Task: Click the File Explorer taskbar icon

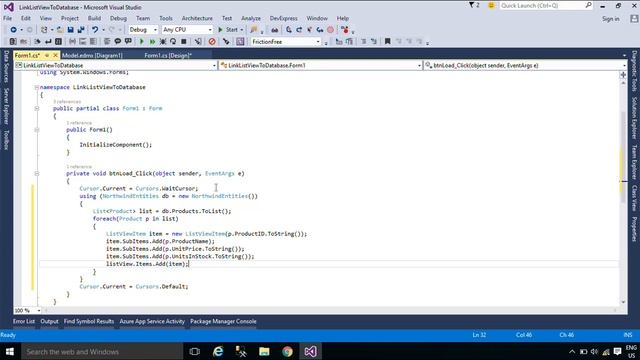Action: [x=264, y=351]
